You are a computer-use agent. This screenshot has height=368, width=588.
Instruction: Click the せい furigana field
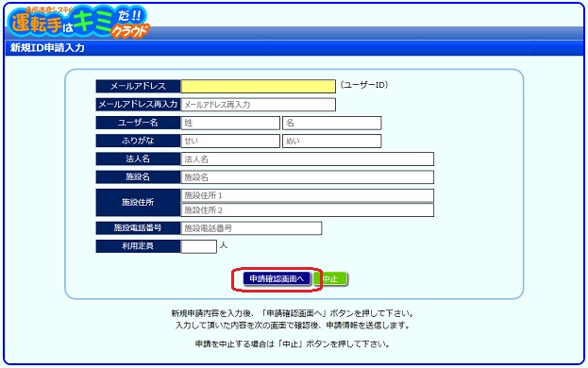click(x=230, y=141)
